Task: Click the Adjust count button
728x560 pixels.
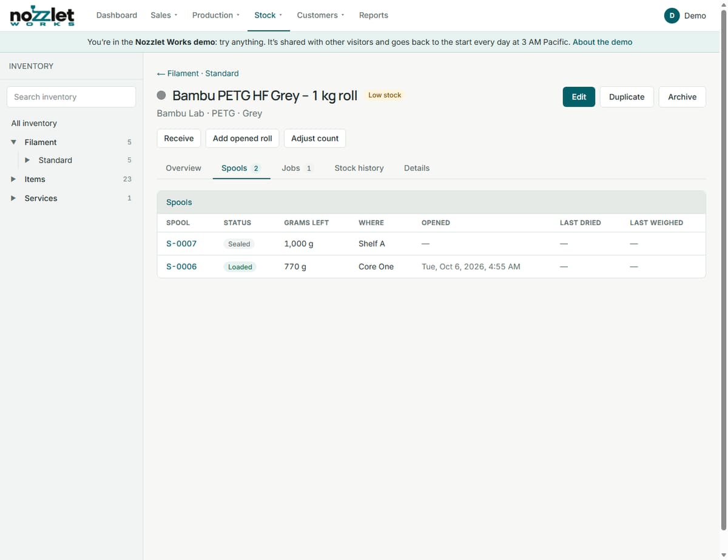Action: [x=315, y=138]
